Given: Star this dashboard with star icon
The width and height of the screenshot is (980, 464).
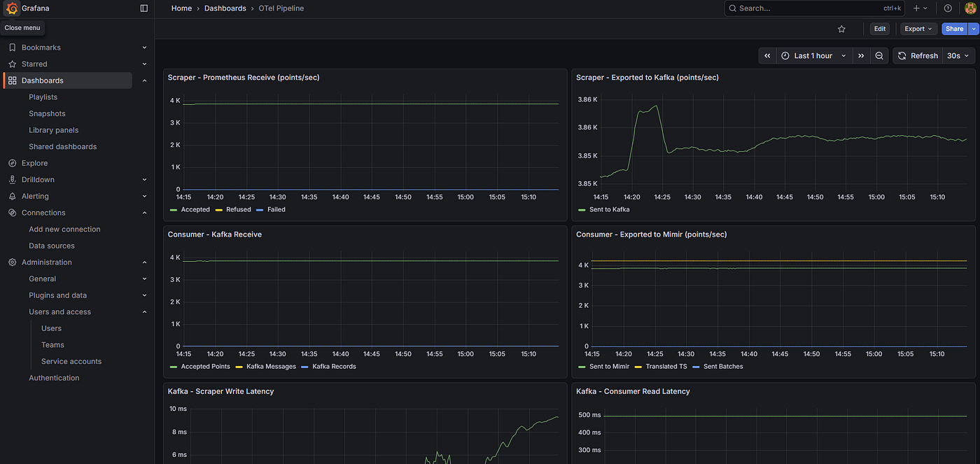Looking at the screenshot, I should point(841,29).
